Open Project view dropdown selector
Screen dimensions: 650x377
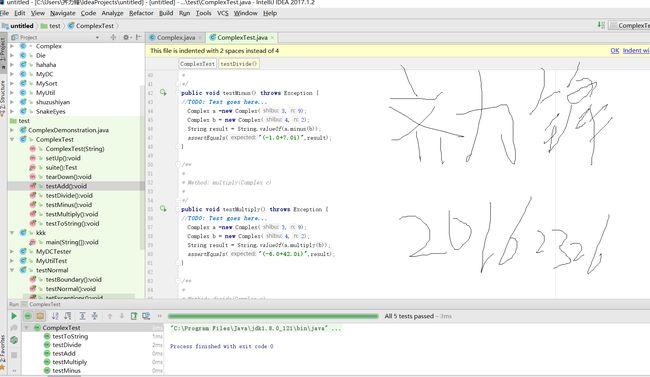(97, 37)
